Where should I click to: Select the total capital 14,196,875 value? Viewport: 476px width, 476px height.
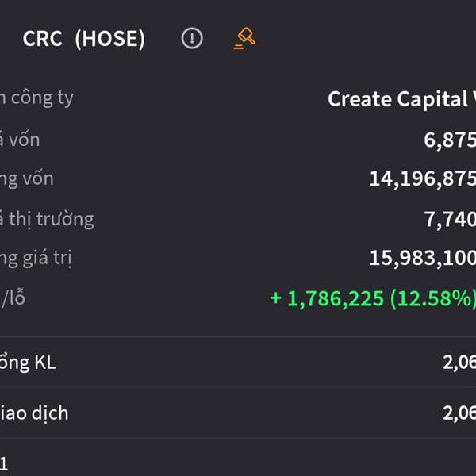point(423,178)
